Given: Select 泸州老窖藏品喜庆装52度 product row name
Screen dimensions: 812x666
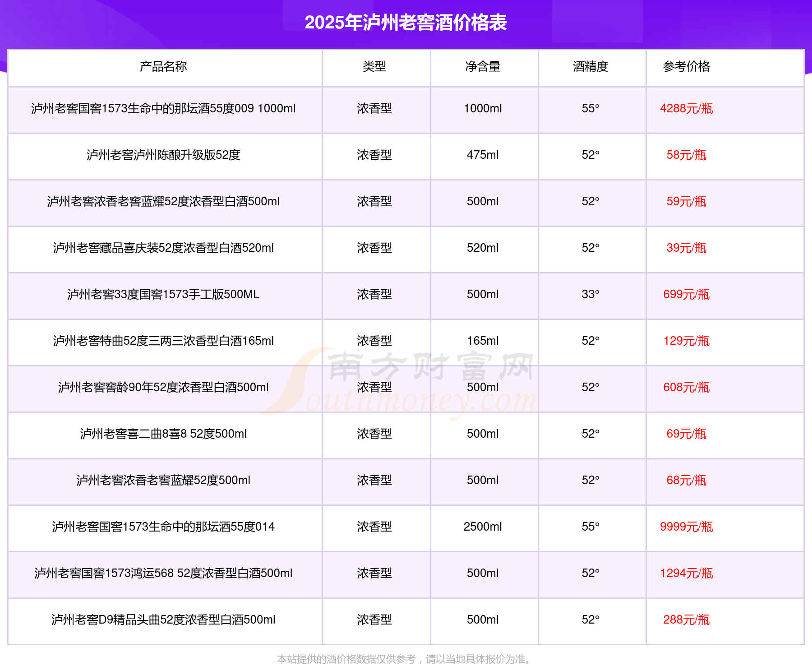Looking at the screenshot, I should pyautogui.click(x=163, y=248).
